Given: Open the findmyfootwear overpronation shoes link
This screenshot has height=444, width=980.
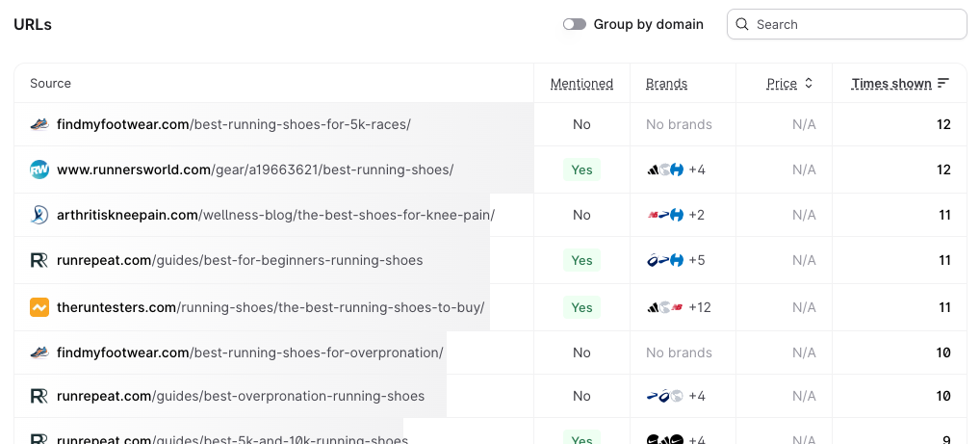Looking at the screenshot, I should coord(250,353).
